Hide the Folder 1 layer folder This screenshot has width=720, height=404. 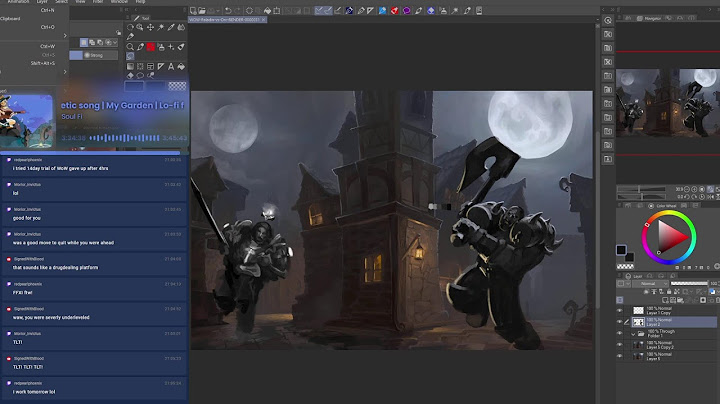619,333
